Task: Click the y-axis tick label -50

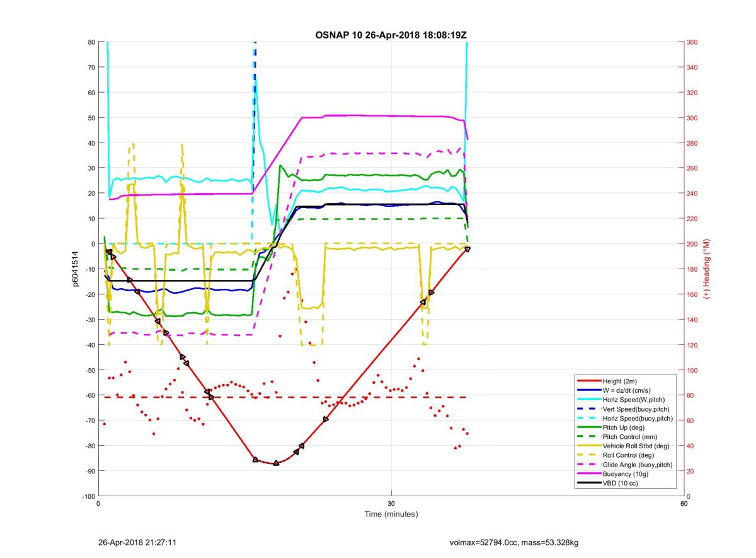Action: pyautogui.click(x=89, y=370)
